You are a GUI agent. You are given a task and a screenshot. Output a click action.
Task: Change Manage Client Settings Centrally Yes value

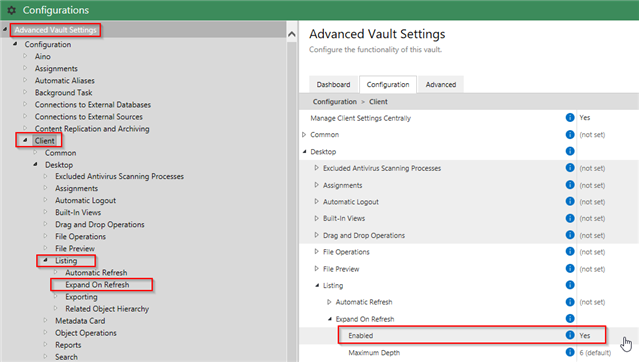(x=585, y=118)
